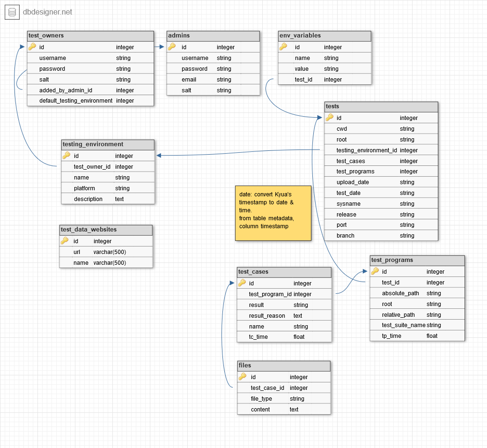Click the dbdesigner.net title link
This screenshot has height=448, width=487.
coord(47,12)
